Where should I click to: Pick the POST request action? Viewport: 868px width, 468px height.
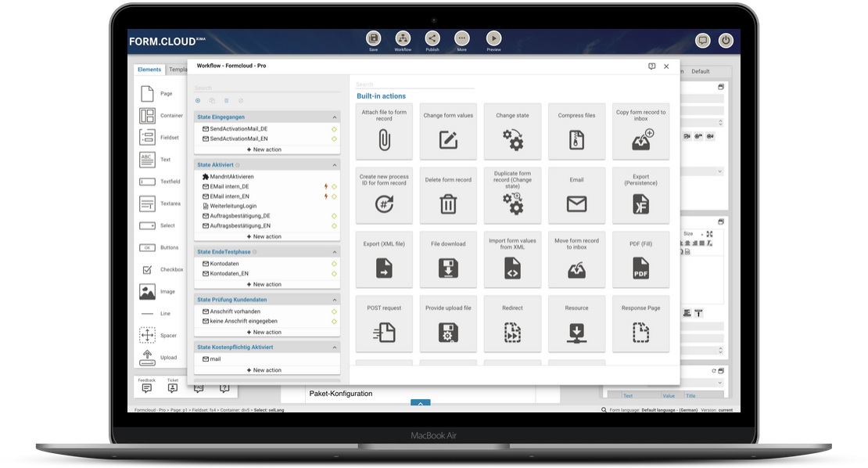pos(384,324)
